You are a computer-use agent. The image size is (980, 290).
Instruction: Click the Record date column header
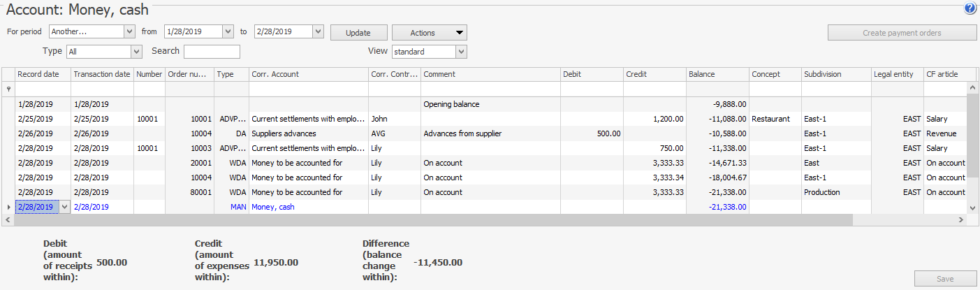pyautogui.click(x=43, y=74)
